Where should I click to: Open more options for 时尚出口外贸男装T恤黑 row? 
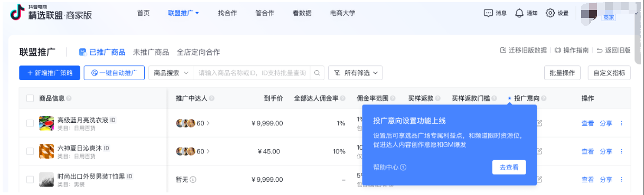(621, 180)
